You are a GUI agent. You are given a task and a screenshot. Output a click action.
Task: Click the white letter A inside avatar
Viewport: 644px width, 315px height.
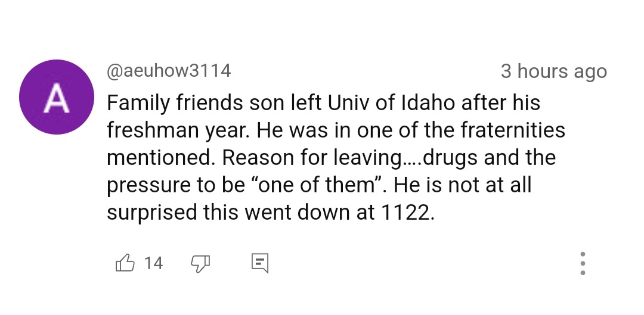[57, 99]
